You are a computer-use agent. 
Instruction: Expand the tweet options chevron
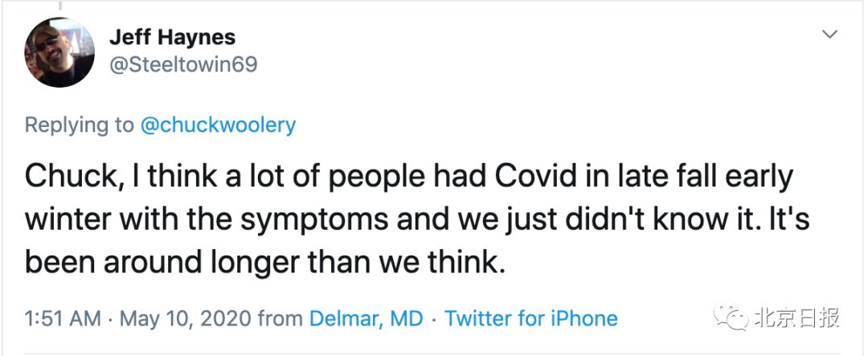point(829,35)
